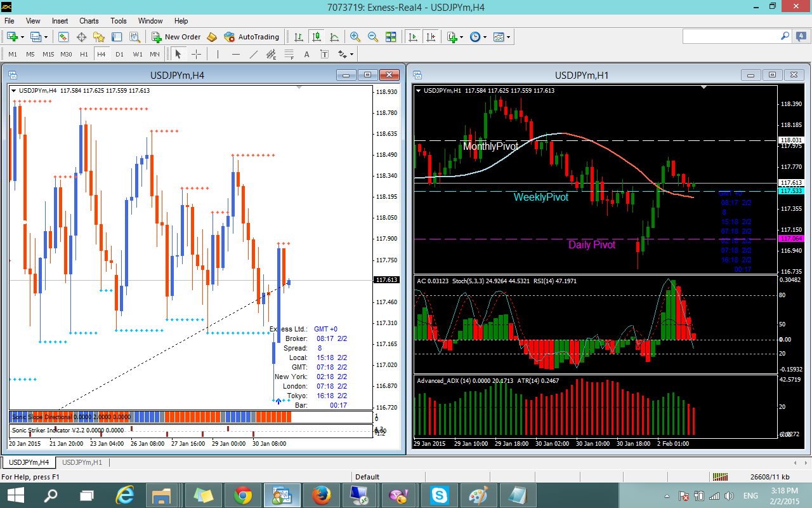Open the Tools menu
The image size is (812, 508).
(x=119, y=21)
